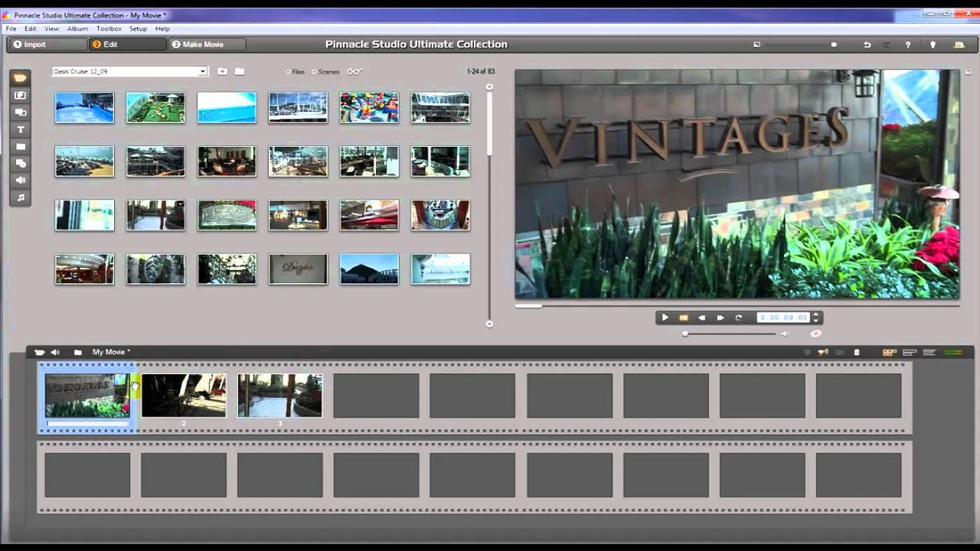This screenshot has height=551, width=980.
Task: Switch to Text list view
Action: click(x=929, y=352)
